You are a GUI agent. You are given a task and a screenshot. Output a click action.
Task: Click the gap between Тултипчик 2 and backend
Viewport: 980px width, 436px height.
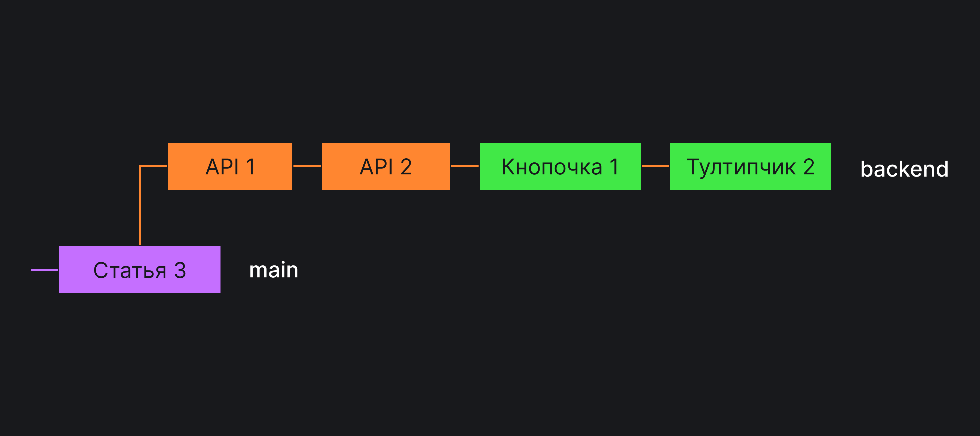click(x=846, y=166)
